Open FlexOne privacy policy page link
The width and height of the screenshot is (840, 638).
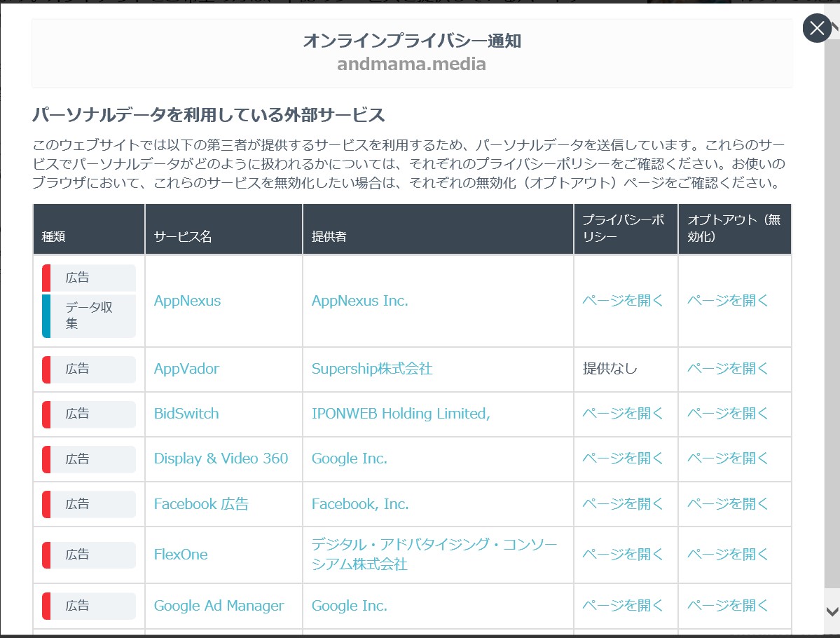623,555
